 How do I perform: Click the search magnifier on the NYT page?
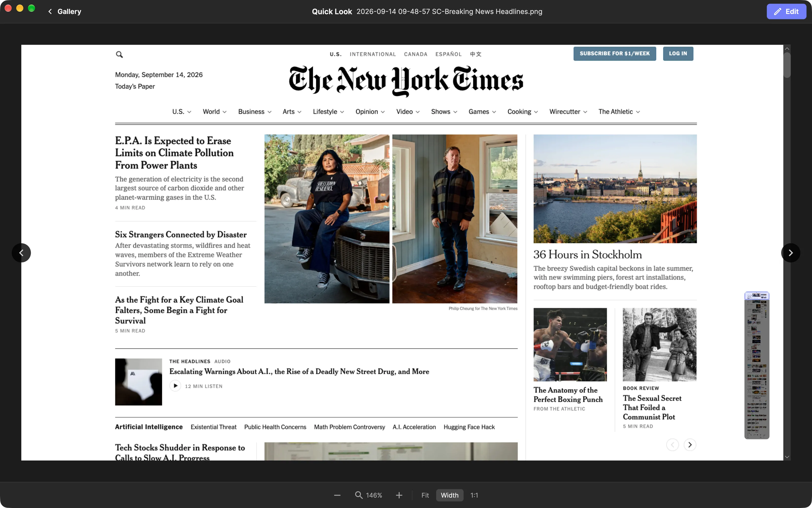[119, 54]
